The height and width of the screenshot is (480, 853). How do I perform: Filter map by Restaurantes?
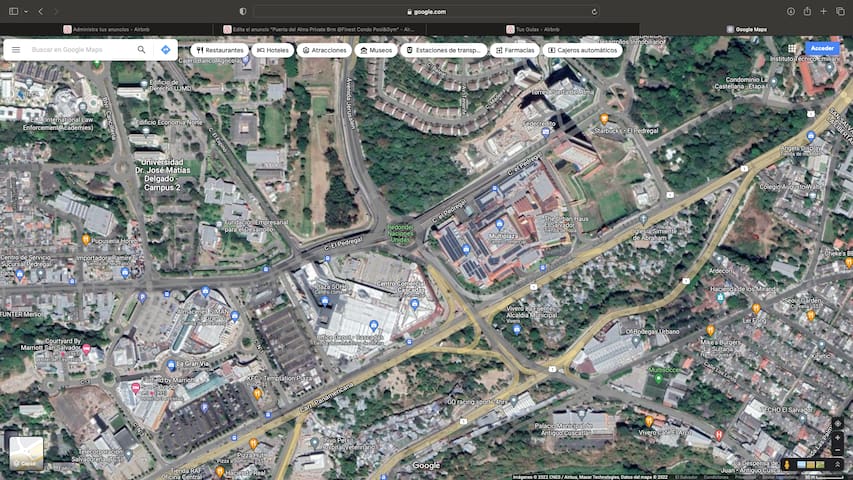pos(218,49)
